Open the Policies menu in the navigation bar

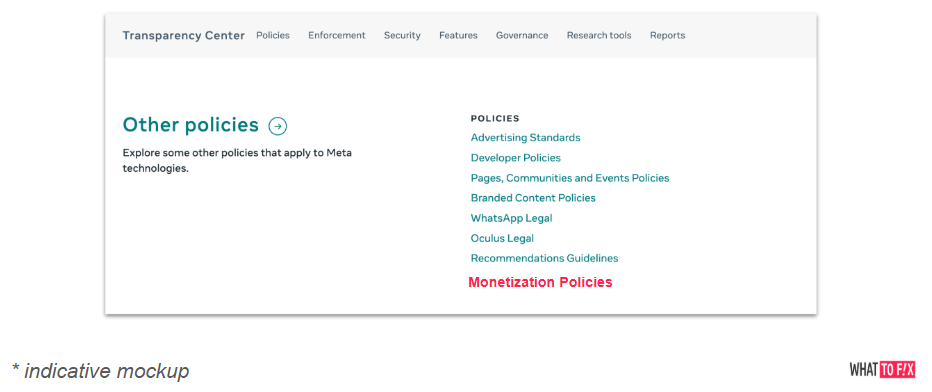tap(273, 36)
